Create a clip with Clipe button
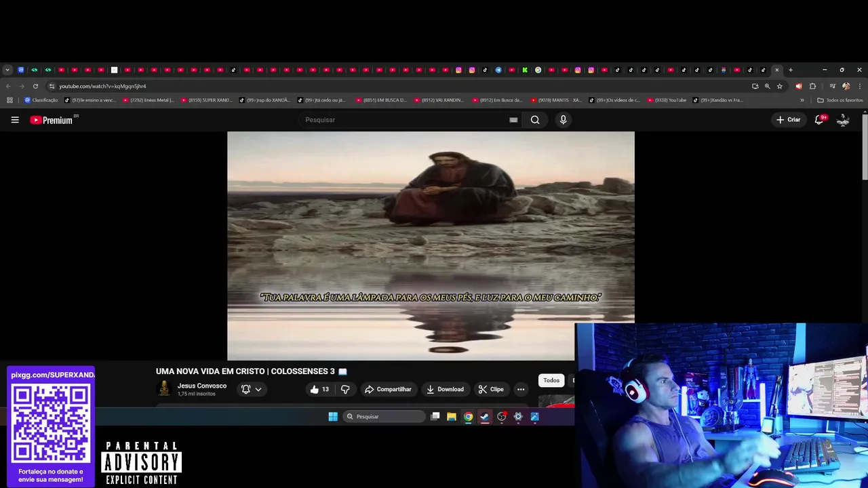Viewport: 868px width, 488px height. click(491, 389)
